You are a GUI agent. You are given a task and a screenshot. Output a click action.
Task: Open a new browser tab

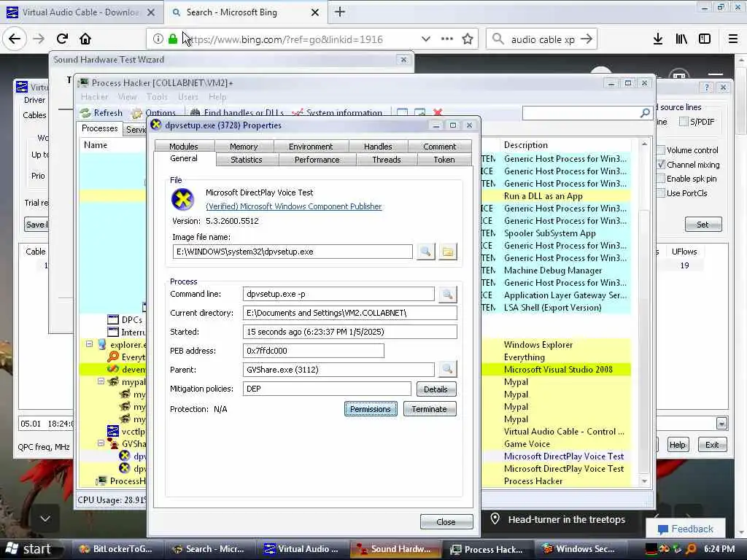point(340,12)
